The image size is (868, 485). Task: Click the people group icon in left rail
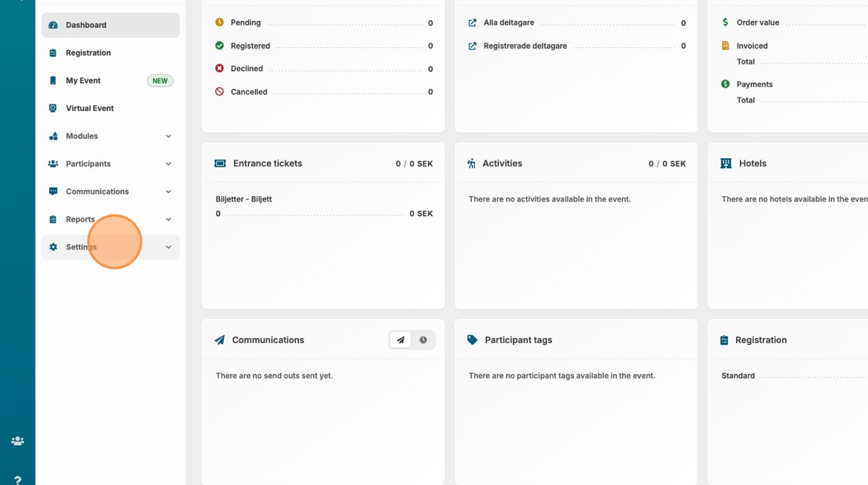tap(17, 441)
